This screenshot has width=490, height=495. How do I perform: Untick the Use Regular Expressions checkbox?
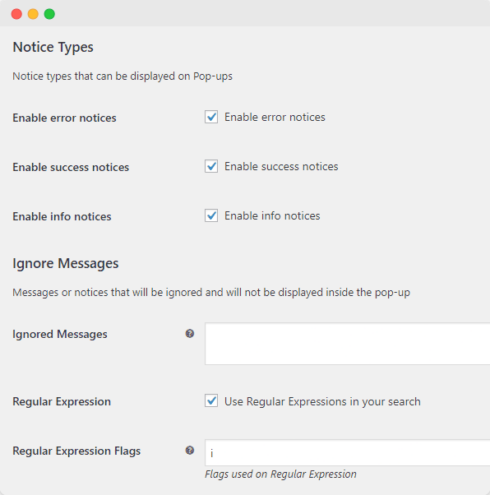pos(211,401)
